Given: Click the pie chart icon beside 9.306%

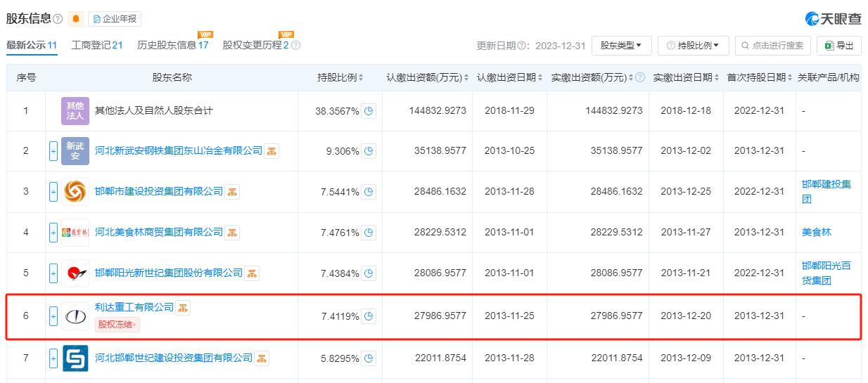Looking at the screenshot, I should point(369,151).
